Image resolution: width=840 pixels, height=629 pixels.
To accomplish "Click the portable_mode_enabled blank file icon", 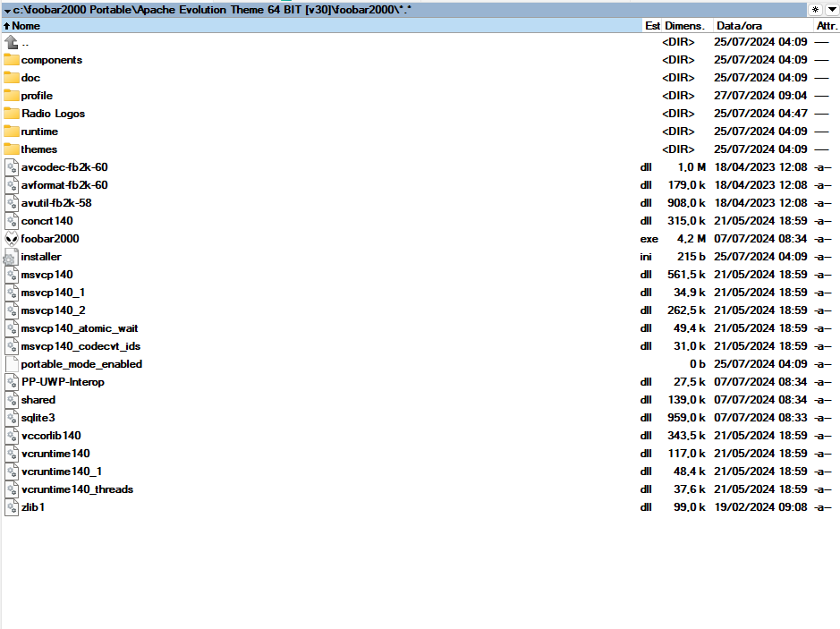I will pos(12,364).
